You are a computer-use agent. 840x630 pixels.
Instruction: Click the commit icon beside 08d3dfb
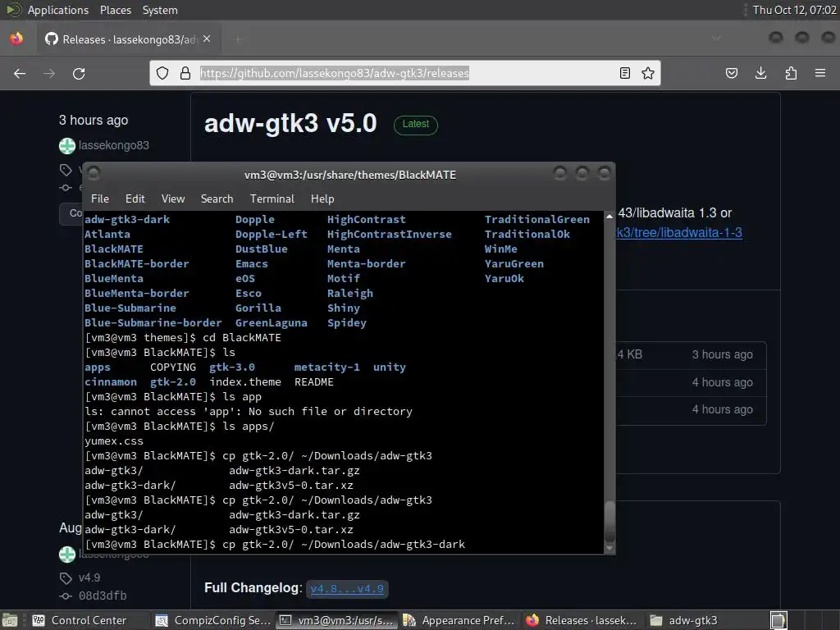(66, 596)
